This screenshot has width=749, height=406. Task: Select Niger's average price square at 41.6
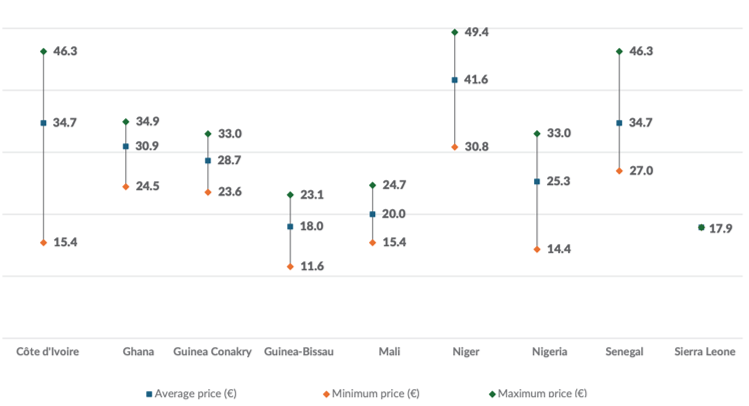click(x=455, y=80)
